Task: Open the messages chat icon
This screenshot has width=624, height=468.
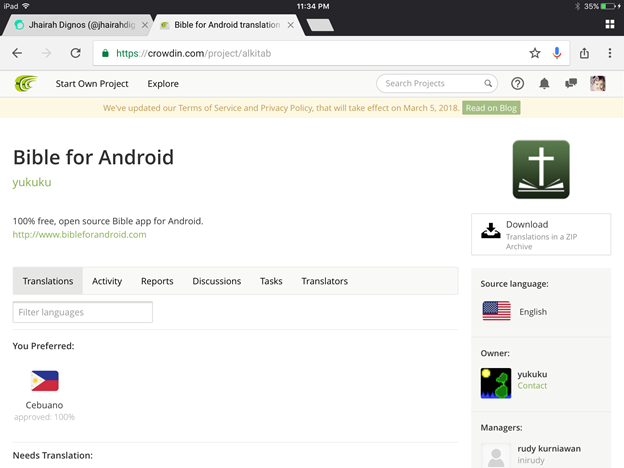Action: (x=571, y=84)
